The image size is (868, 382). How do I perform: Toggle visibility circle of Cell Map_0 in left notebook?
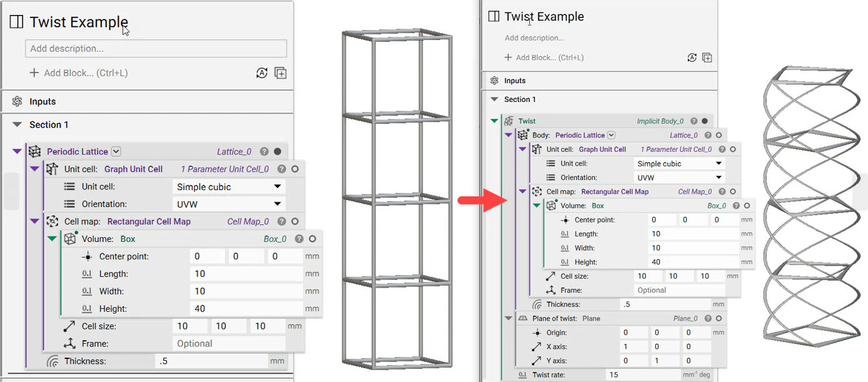295,221
